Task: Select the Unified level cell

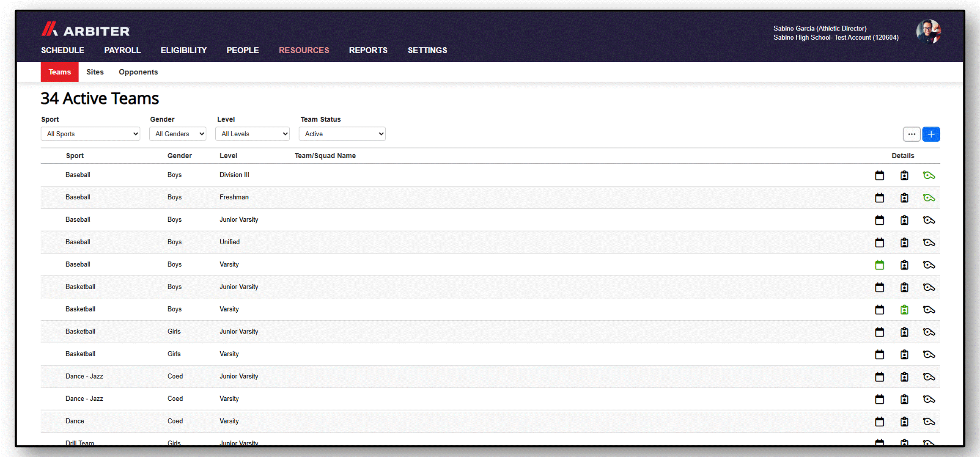Action: click(230, 242)
